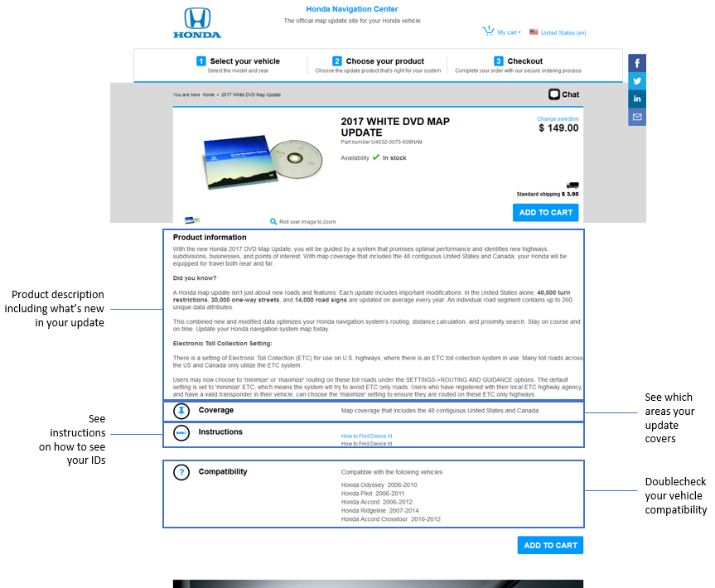This screenshot has width=715, height=588.
Task: Click the Honda Navigation Center title
Action: (352, 9)
